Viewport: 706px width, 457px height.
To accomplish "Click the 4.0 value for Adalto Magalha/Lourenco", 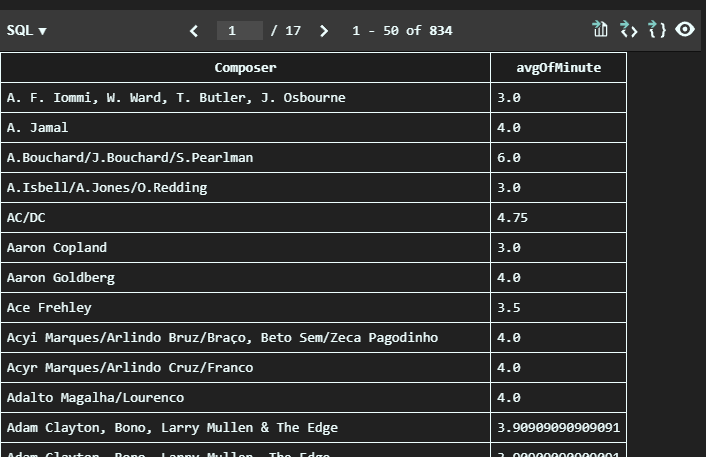I will click(558, 398).
